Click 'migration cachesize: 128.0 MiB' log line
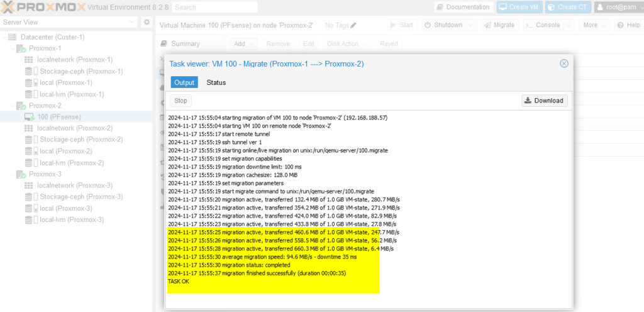644x312 pixels. pos(233,175)
